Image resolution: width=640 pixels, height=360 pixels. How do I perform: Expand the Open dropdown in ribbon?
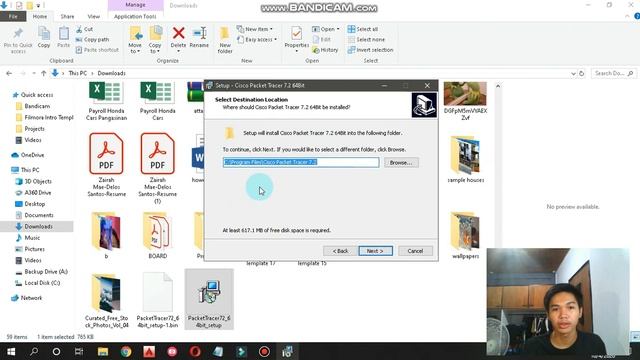(326, 29)
